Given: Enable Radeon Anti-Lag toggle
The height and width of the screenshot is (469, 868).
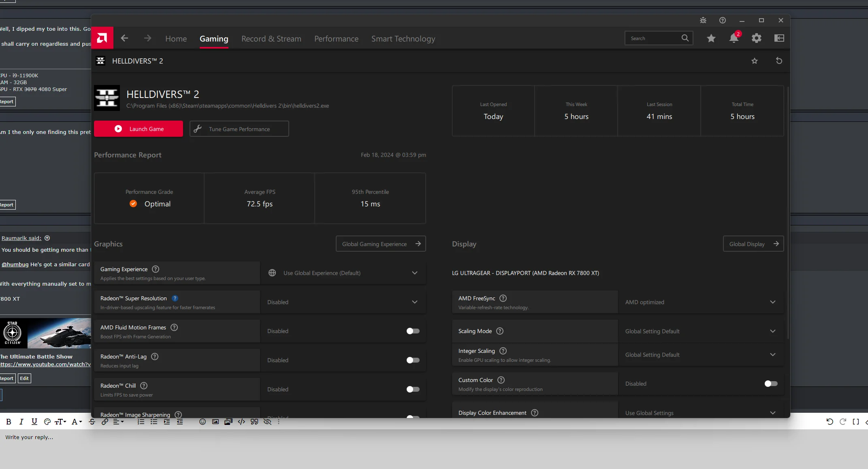Looking at the screenshot, I should click(413, 360).
